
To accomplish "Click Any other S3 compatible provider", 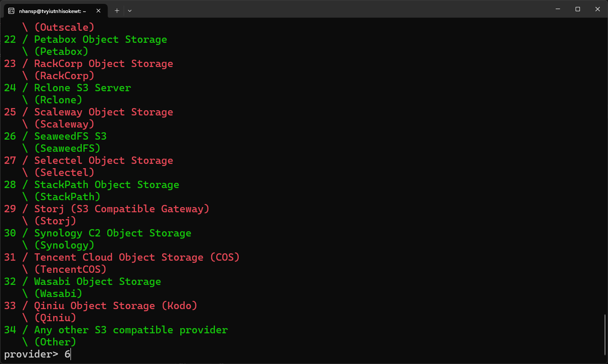I will [x=131, y=330].
